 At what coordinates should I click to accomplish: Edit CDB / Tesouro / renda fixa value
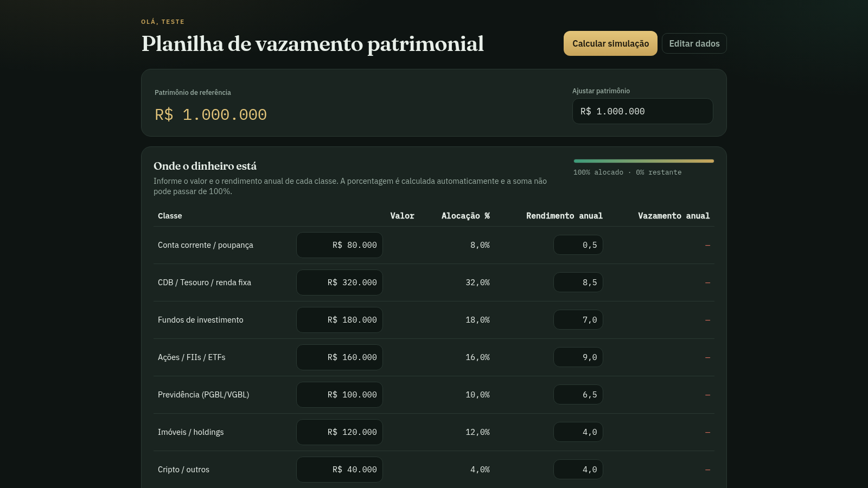(x=340, y=282)
